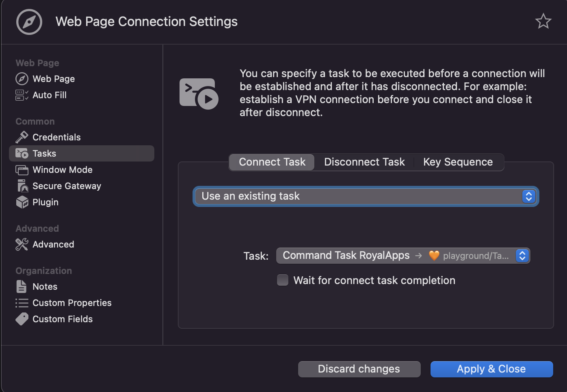Select the Web Page compass icon
The height and width of the screenshot is (392, 567).
22,79
